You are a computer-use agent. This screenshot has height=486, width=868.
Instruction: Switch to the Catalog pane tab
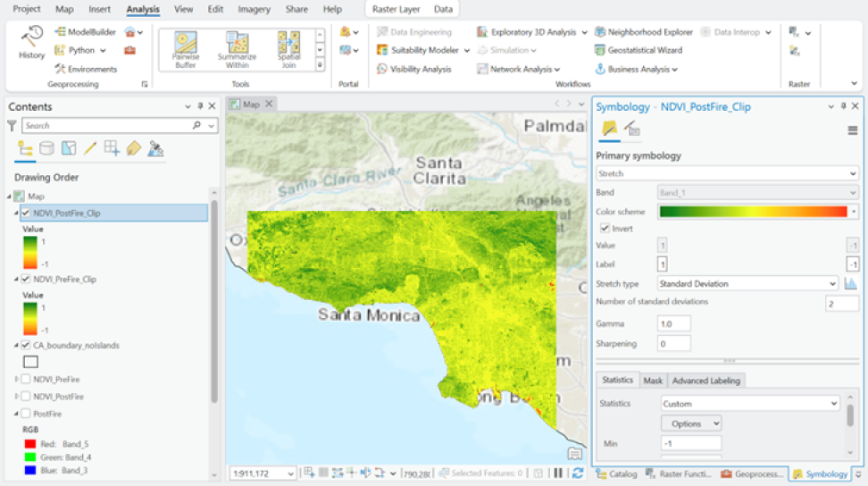pyautogui.click(x=616, y=473)
